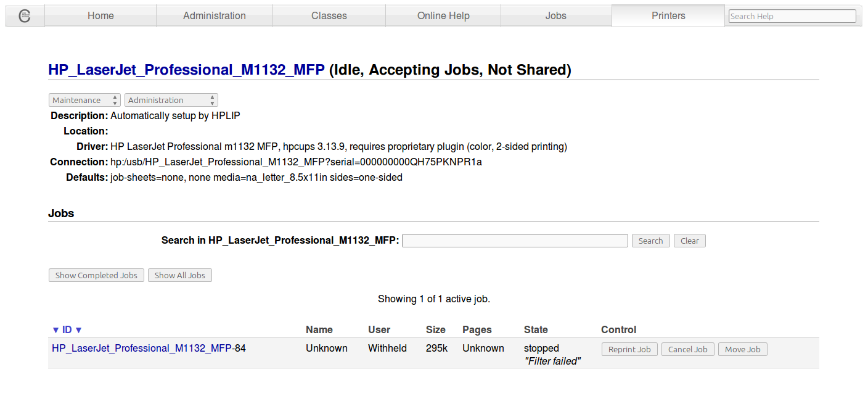Viewport: 868px width, 401px height.
Task: Select the Defaults job-sheets value text
Action: 256,178
